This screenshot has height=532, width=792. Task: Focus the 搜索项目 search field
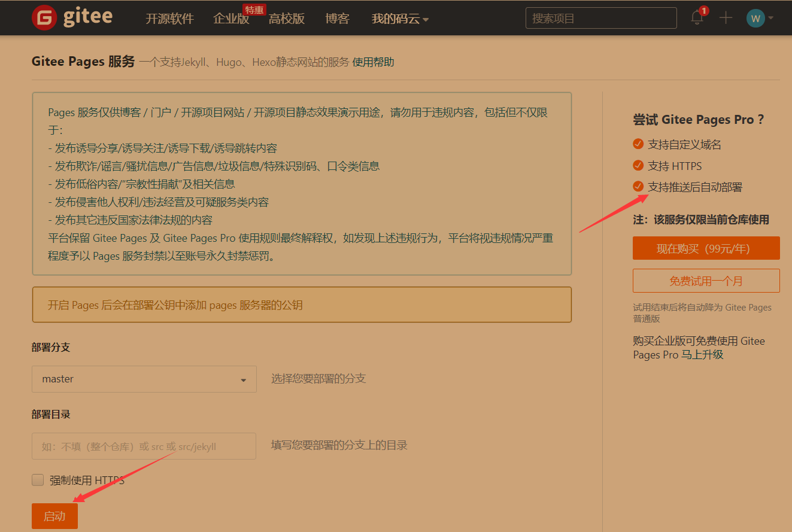coord(601,18)
